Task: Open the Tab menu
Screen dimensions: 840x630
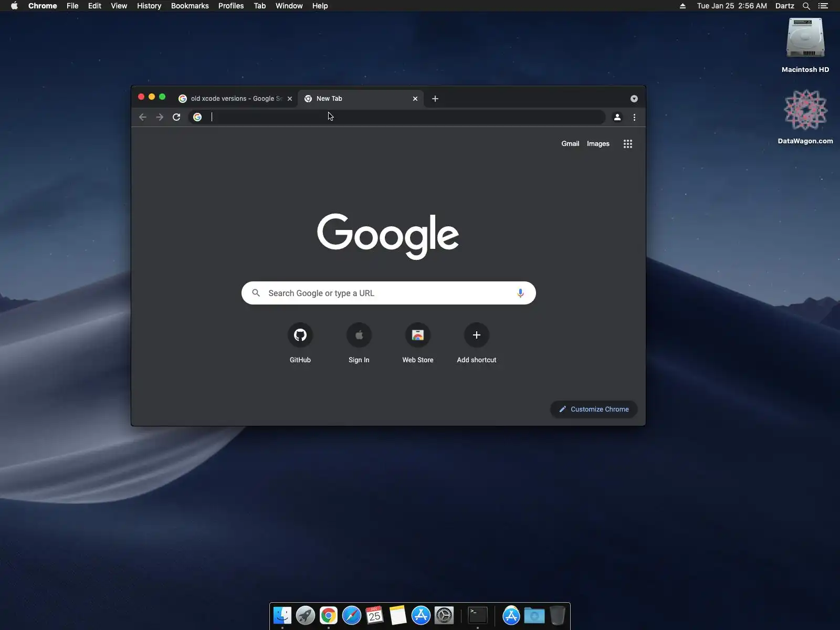Action: tap(259, 6)
